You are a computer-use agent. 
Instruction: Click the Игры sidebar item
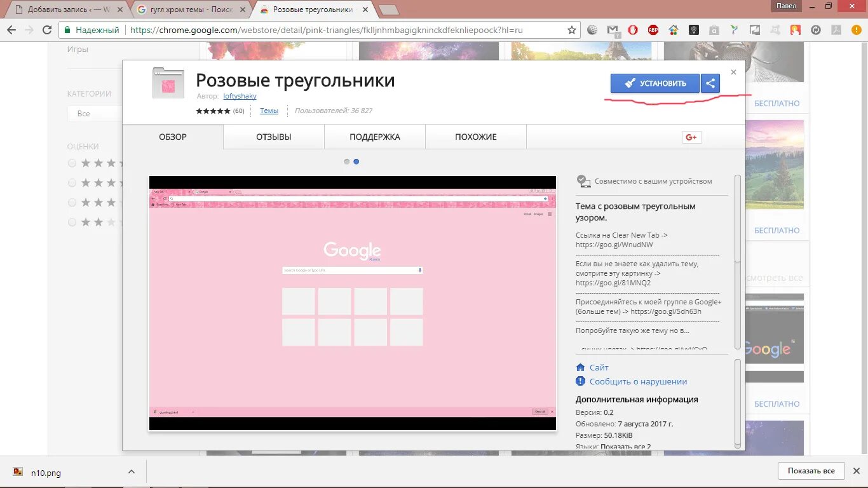point(78,50)
